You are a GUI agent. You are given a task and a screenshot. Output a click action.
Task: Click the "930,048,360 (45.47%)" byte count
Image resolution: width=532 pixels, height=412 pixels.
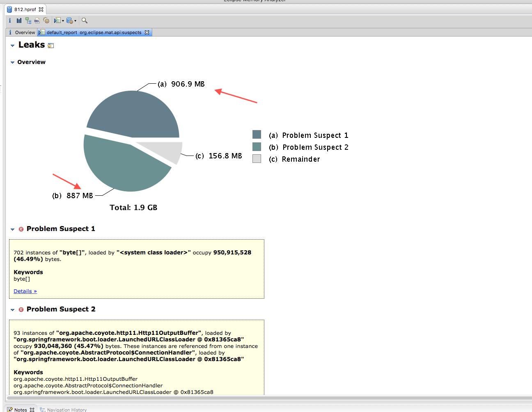[x=69, y=346]
